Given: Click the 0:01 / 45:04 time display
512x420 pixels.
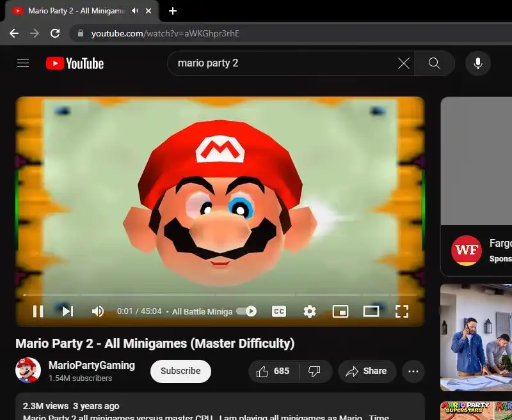Looking at the screenshot, I should (140, 311).
